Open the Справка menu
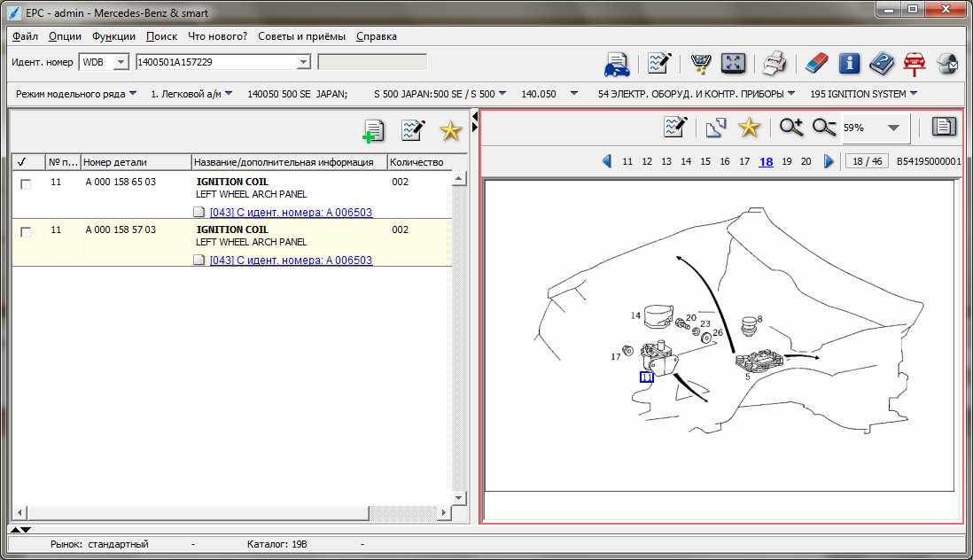Viewport: 973px width, 560px height. (376, 36)
